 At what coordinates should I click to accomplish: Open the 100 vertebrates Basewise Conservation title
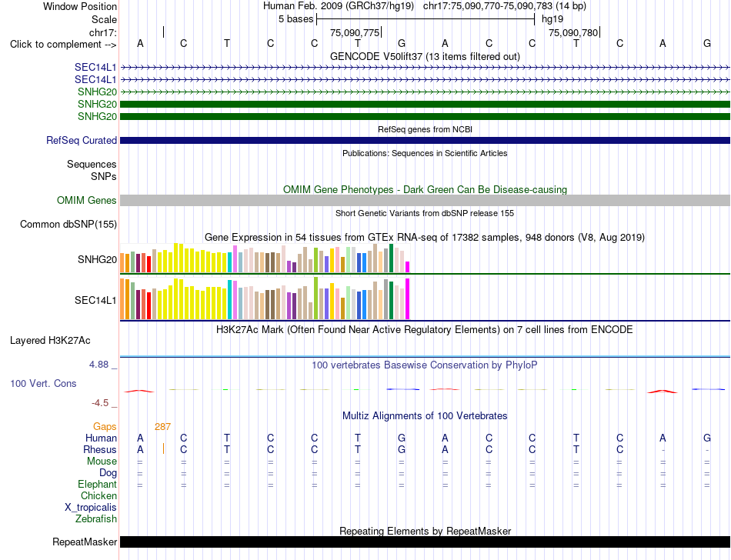pos(425,365)
